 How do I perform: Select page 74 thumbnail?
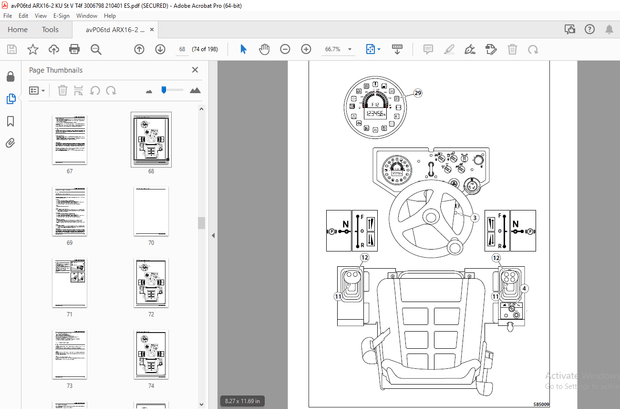click(x=151, y=354)
